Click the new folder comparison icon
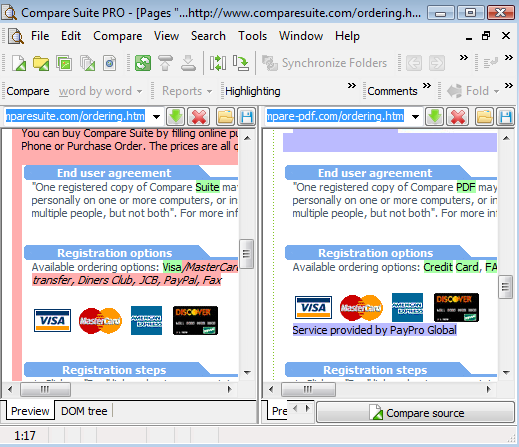Viewport: 519px width, 447px height. point(41,63)
